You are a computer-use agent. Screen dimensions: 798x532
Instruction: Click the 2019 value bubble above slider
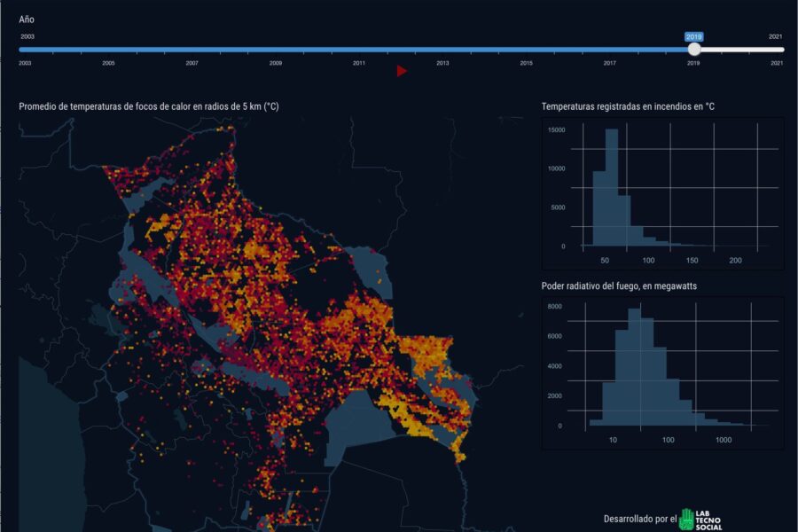tap(693, 36)
